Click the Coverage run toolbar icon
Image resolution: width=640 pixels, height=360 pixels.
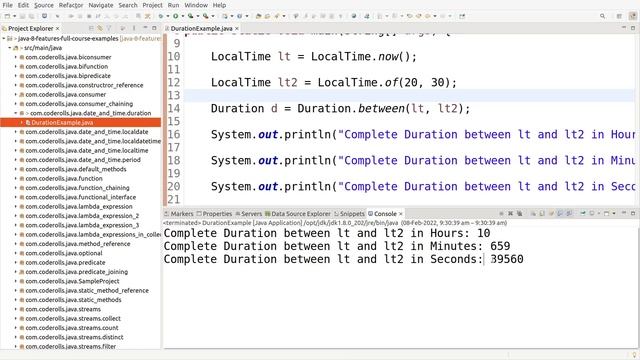[x=190, y=16]
